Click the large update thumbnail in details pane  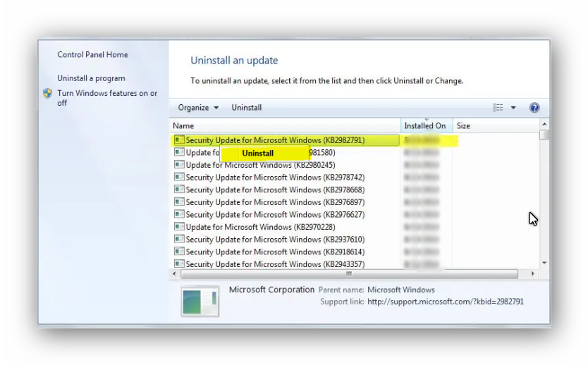[200, 302]
